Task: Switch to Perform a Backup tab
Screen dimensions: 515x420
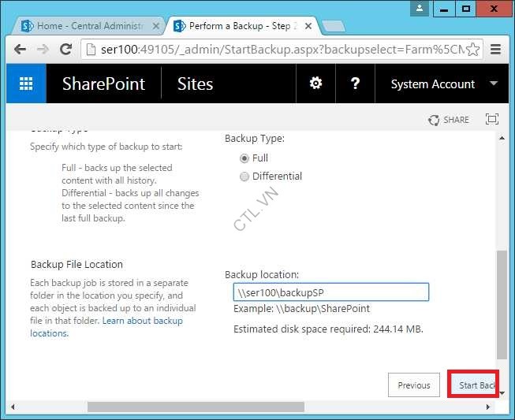Action: (x=243, y=26)
